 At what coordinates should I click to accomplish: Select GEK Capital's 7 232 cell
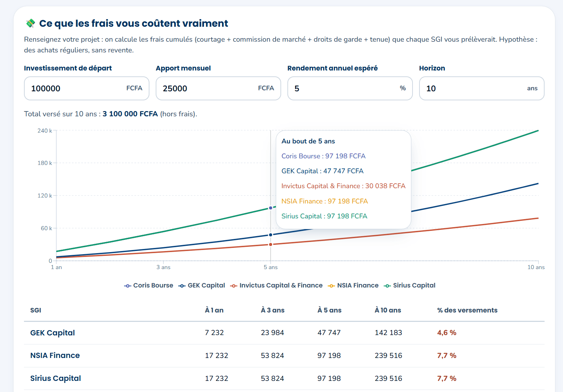pos(214,333)
